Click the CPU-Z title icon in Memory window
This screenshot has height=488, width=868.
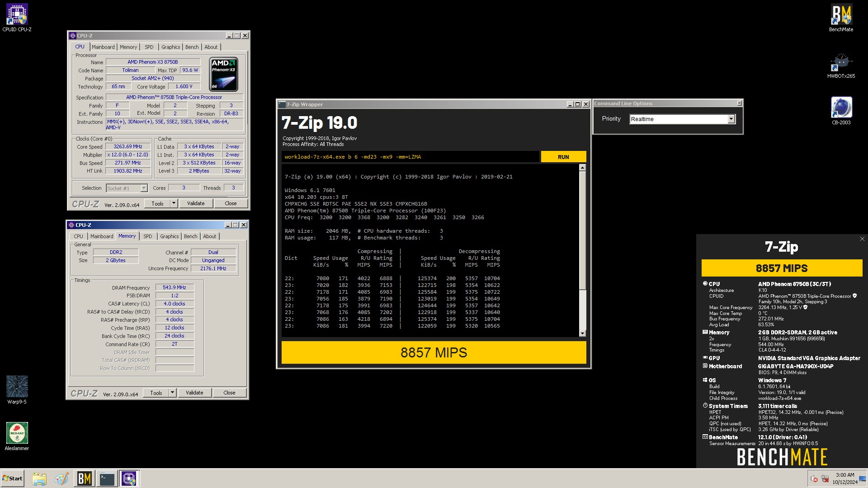[71, 225]
